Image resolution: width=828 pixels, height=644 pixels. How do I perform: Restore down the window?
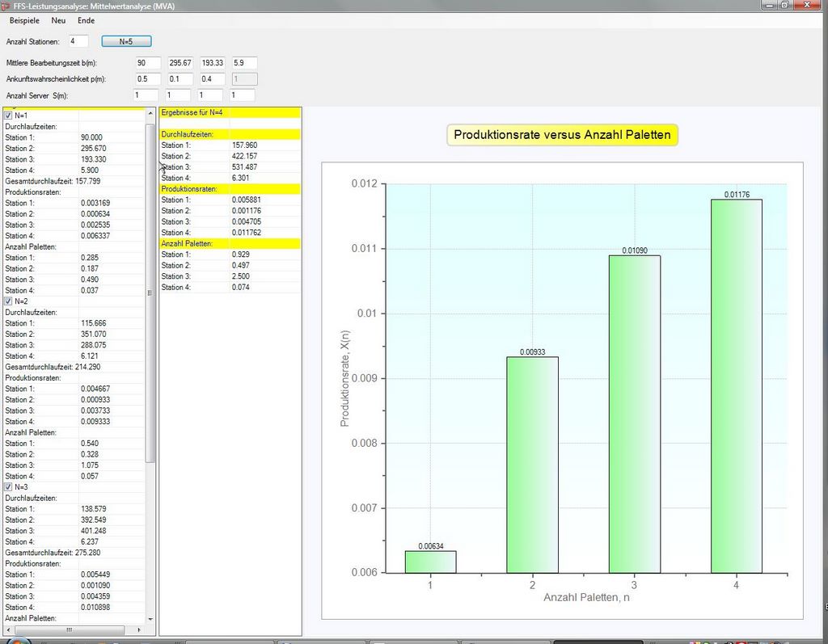(784, 6)
